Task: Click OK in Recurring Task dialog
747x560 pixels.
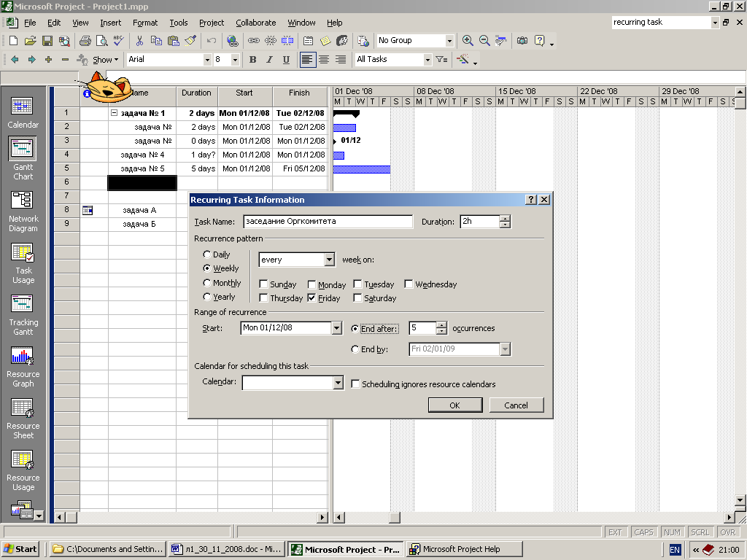Action: pyautogui.click(x=454, y=405)
